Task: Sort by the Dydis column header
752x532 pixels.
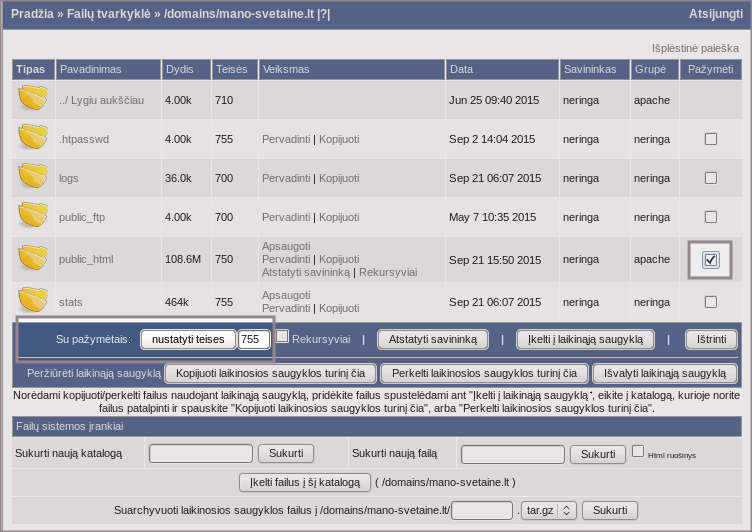Action: [178, 70]
